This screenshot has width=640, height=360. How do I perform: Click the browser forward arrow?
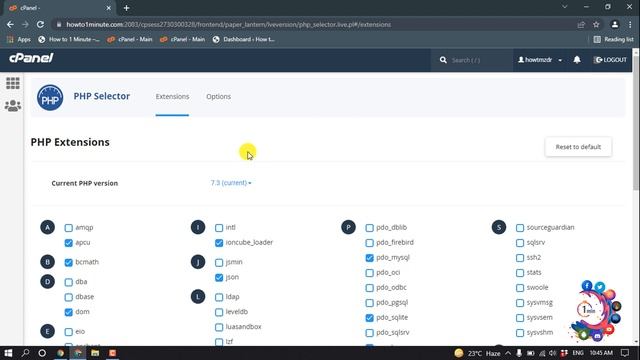pyautogui.click(x=25, y=24)
